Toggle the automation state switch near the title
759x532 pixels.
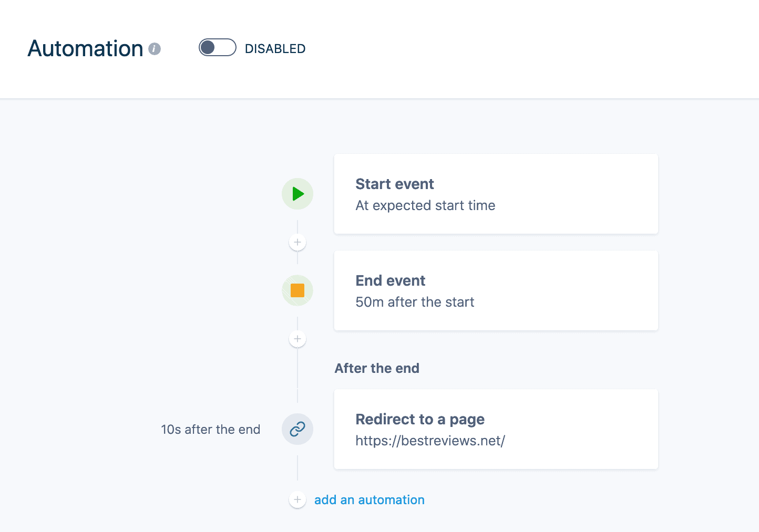coord(217,47)
